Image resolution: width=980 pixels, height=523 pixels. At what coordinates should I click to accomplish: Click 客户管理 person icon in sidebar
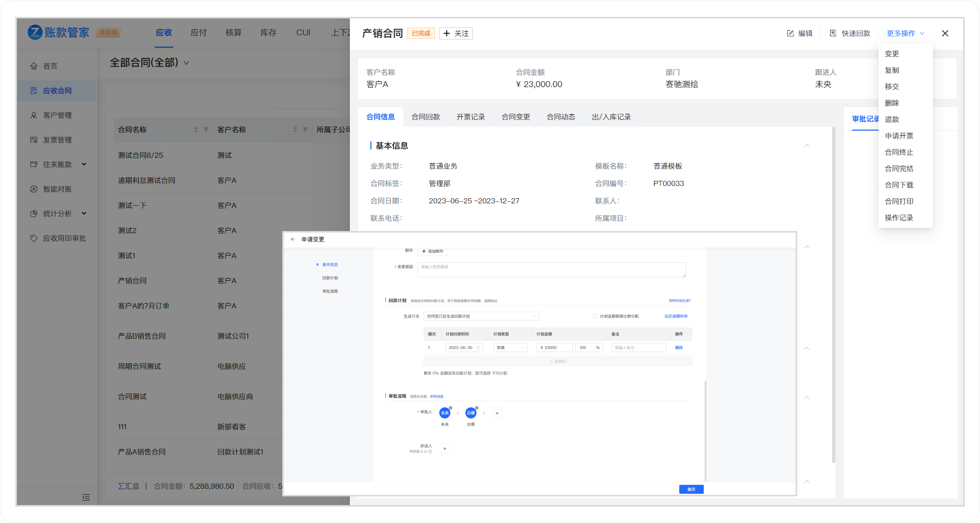[x=34, y=115]
